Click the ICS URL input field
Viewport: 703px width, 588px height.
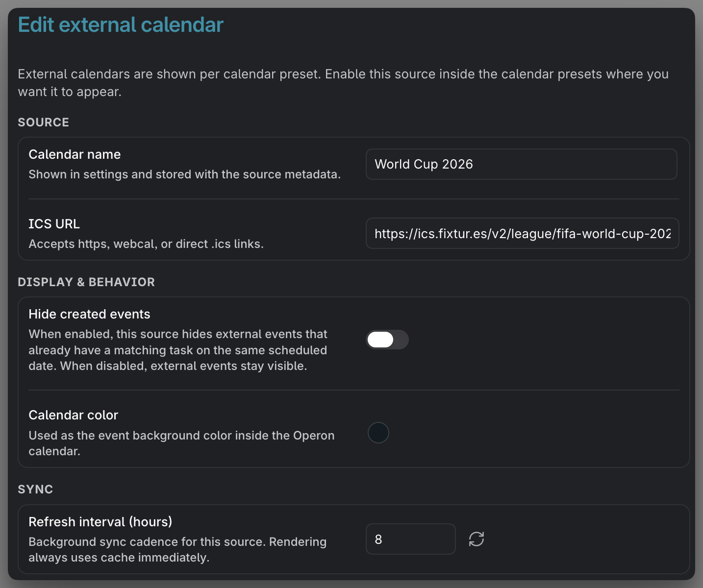coord(523,233)
